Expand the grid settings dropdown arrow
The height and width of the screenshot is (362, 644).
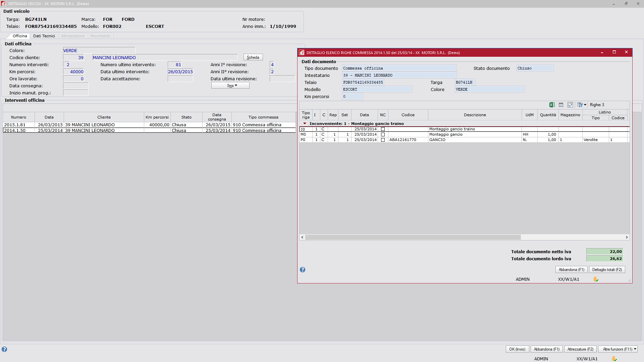point(585,105)
